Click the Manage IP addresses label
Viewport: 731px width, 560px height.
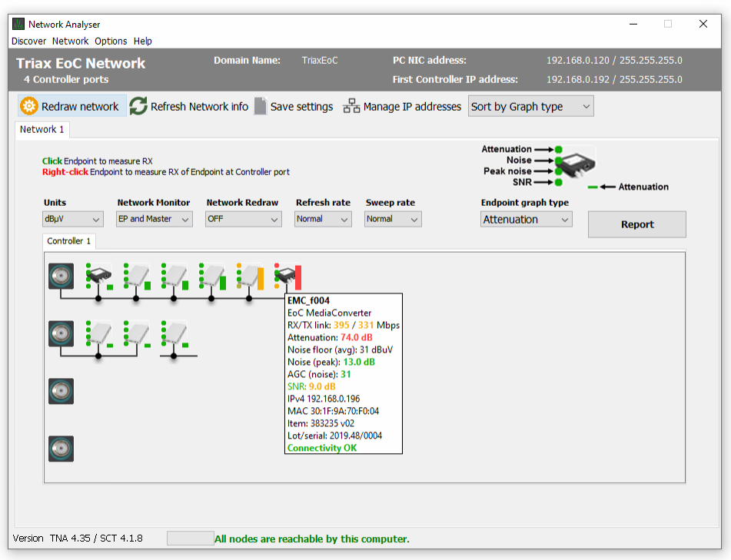412,107
